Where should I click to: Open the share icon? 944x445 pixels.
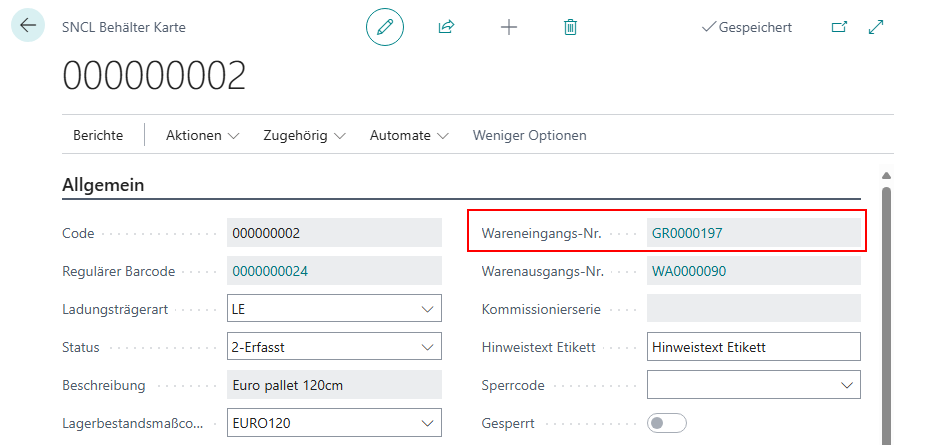tap(446, 27)
